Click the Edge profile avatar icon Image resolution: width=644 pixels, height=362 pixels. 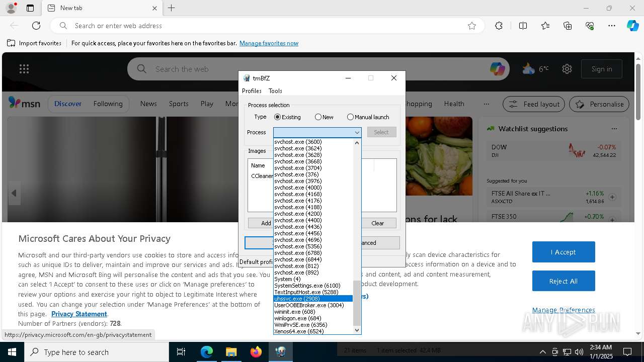point(11,8)
